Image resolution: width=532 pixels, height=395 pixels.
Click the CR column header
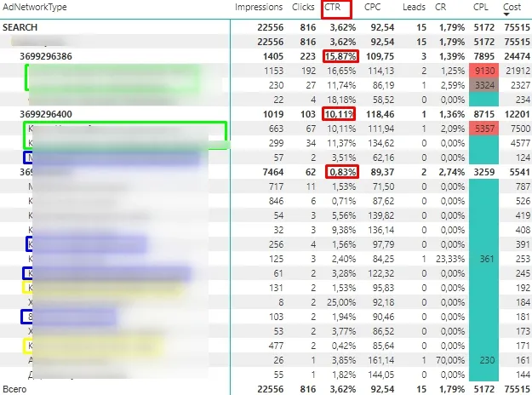click(440, 7)
